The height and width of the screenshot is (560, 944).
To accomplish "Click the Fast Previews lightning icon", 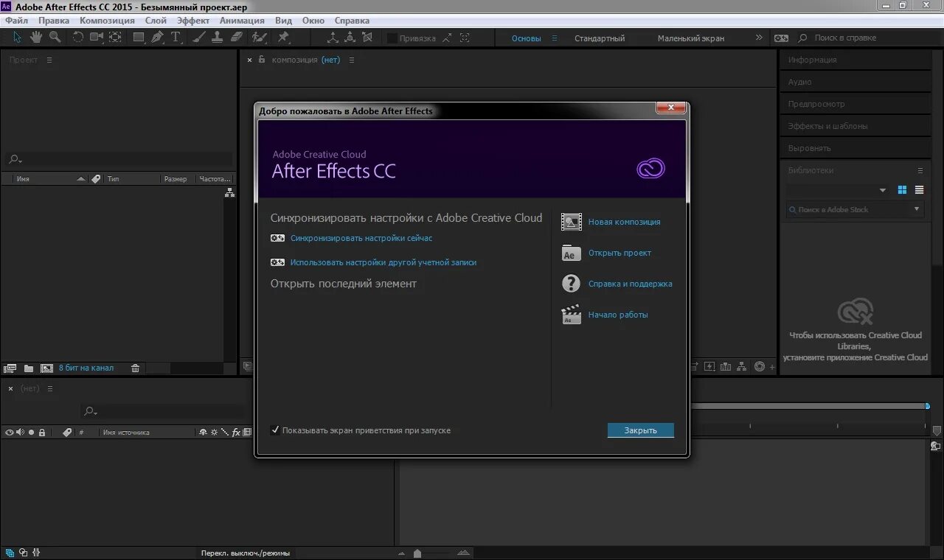I will coord(709,366).
